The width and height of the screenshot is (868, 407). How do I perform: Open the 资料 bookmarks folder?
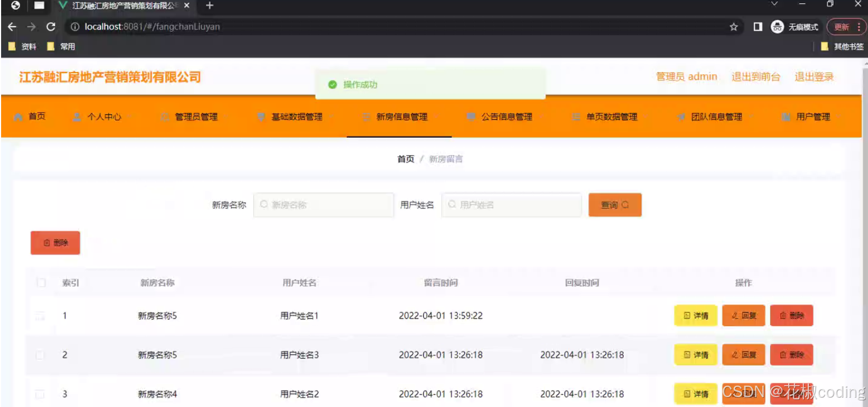22,46
